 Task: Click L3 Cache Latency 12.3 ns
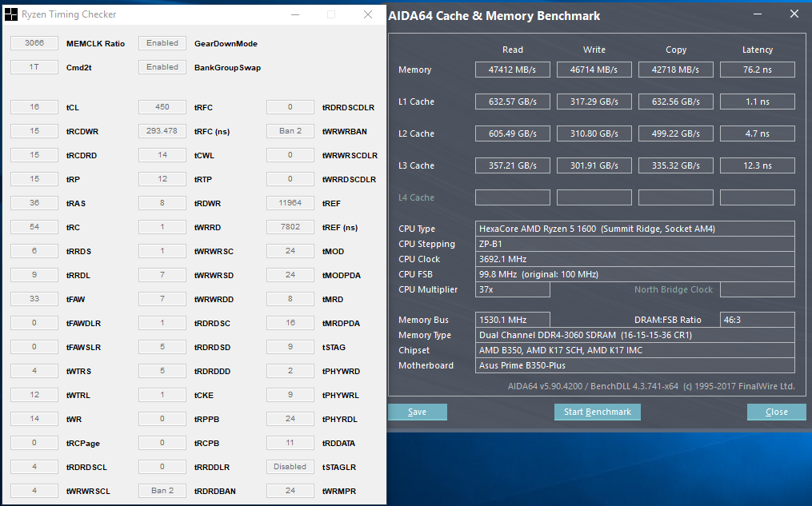[x=758, y=165]
